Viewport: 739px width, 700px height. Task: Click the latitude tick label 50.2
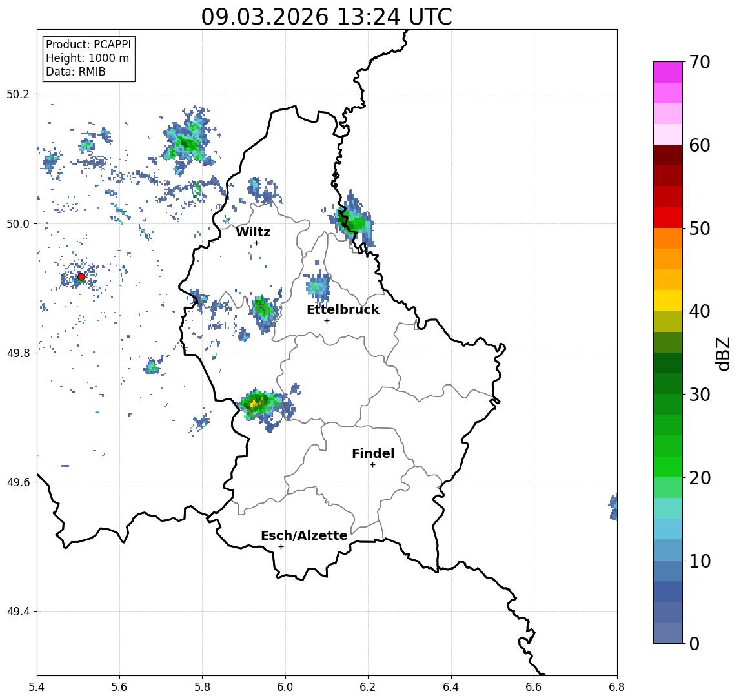click(x=18, y=94)
